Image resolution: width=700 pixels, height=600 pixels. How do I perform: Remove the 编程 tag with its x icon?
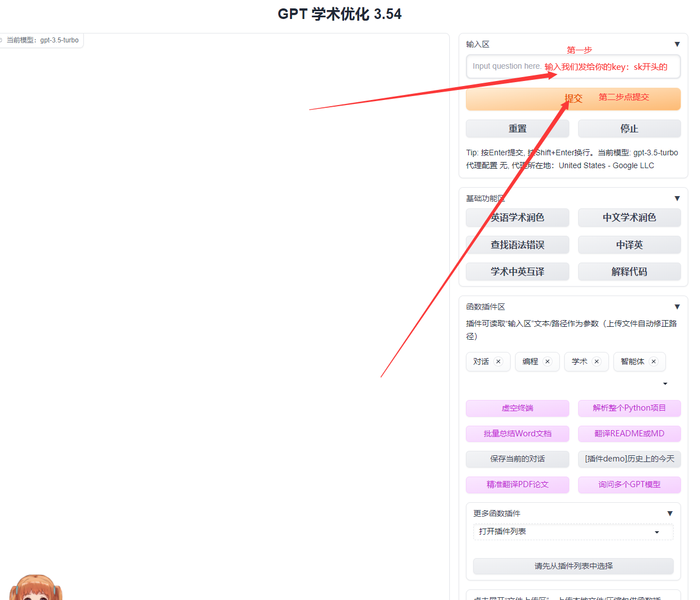click(547, 361)
